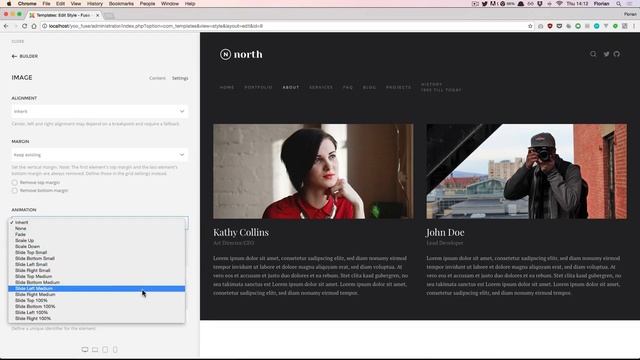The height and width of the screenshot is (360, 640).
Task: Open Twitter icon in site header
Action: [607, 54]
